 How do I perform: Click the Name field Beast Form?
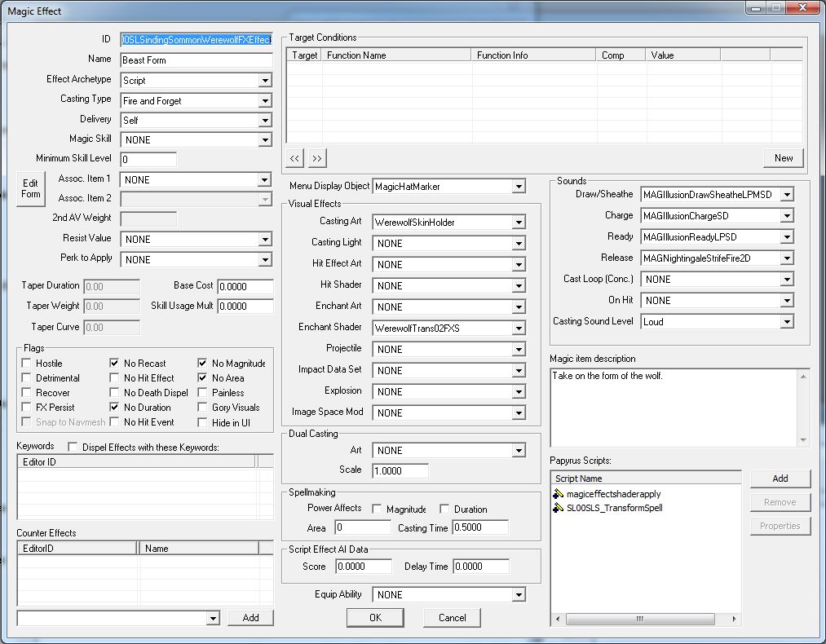[x=197, y=60]
